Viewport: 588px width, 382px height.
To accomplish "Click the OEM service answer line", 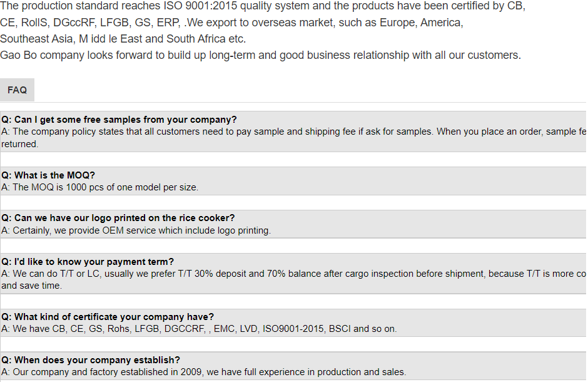I will tap(136, 230).
